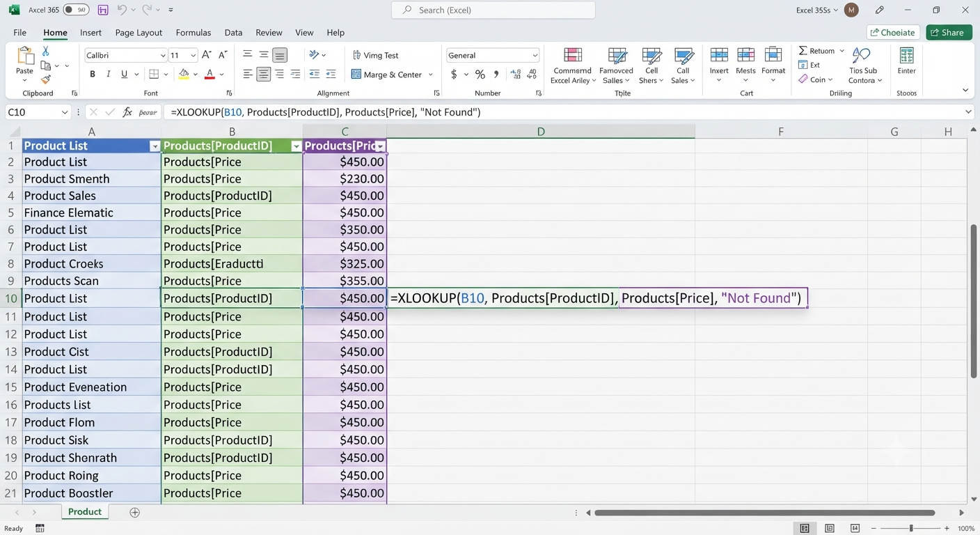Click the increase indent icon
This screenshot has width=980, height=535.
(x=331, y=74)
